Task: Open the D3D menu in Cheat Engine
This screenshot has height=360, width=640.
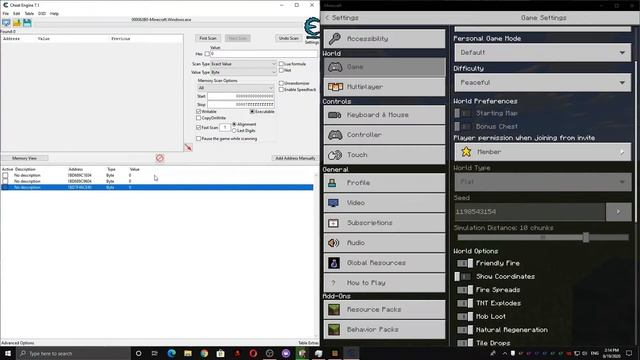Action: 42,13
